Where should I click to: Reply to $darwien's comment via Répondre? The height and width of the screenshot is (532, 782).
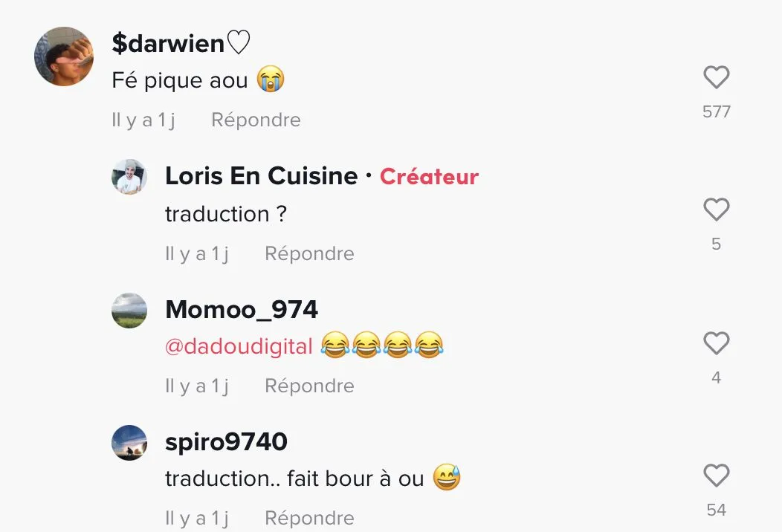pyautogui.click(x=256, y=120)
